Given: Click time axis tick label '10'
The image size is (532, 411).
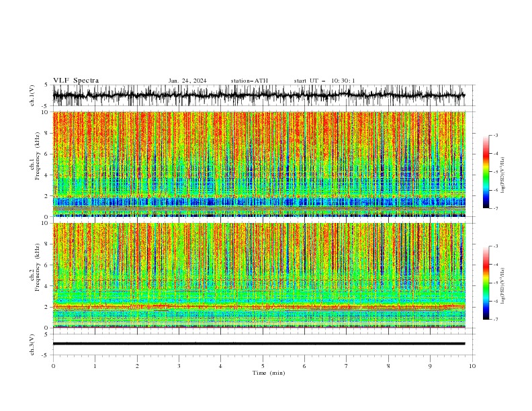Looking at the screenshot, I should tap(472, 366).
